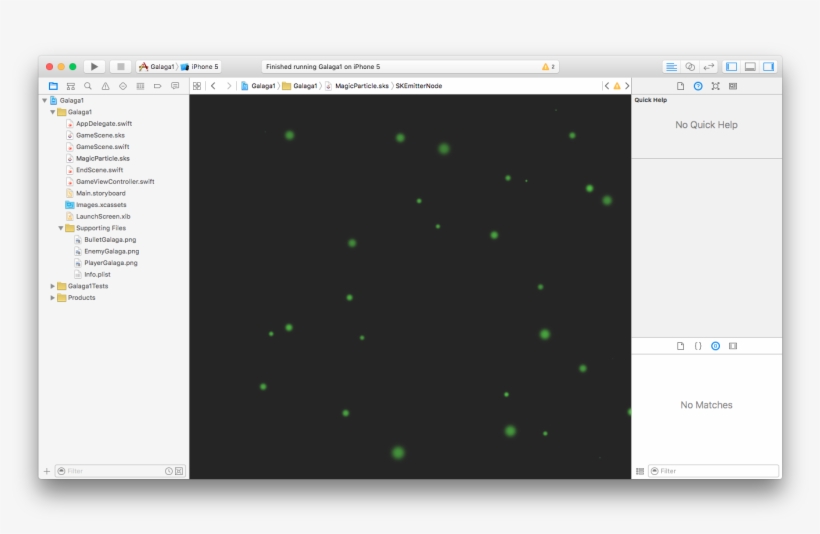
Task: Expand the Products folder
Action: 53,298
